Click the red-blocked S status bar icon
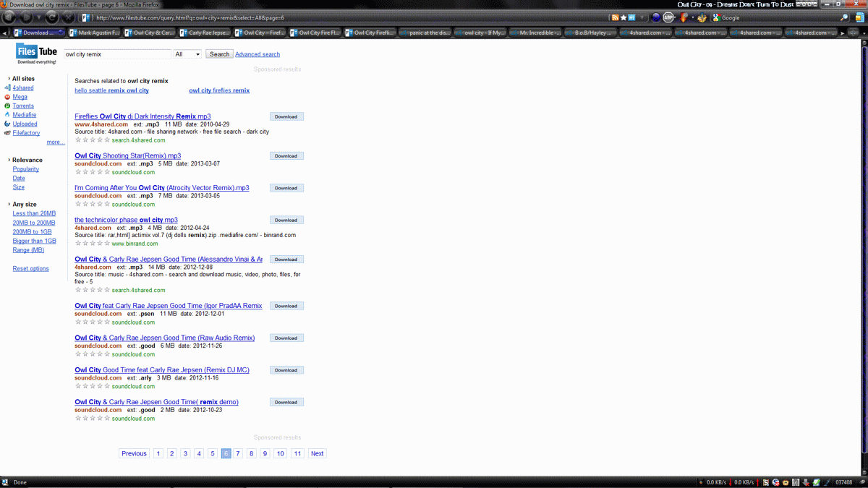 coord(775,482)
